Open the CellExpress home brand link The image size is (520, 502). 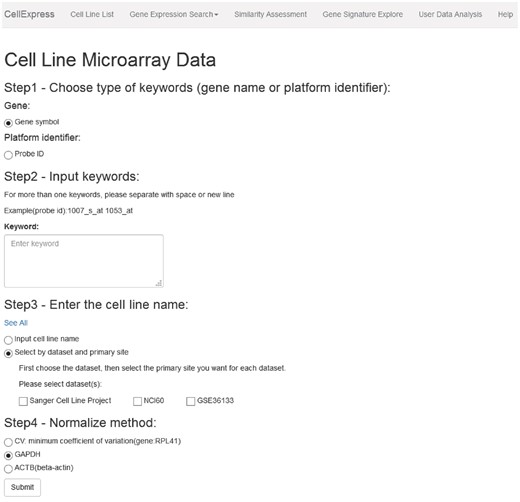29,14
